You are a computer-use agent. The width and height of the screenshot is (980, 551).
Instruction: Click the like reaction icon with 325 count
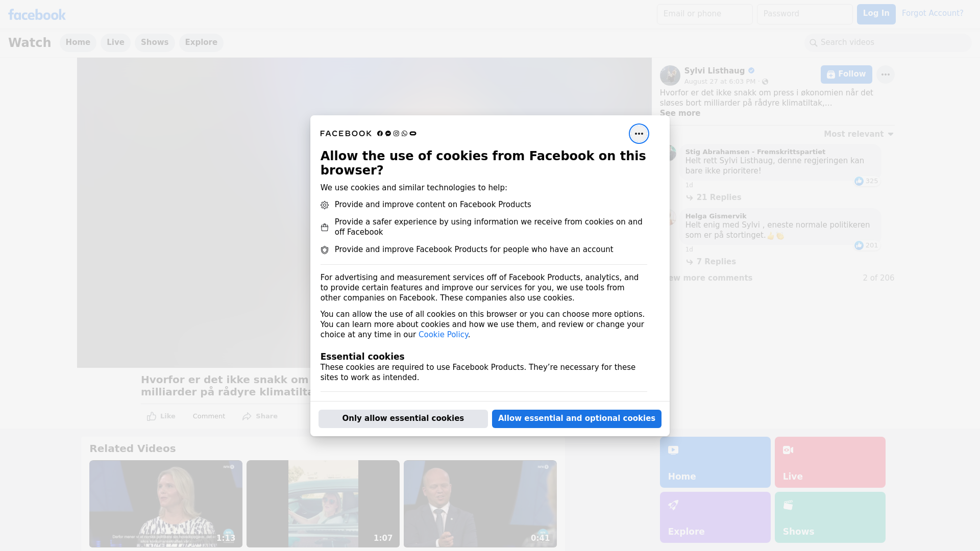[x=859, y=181]
